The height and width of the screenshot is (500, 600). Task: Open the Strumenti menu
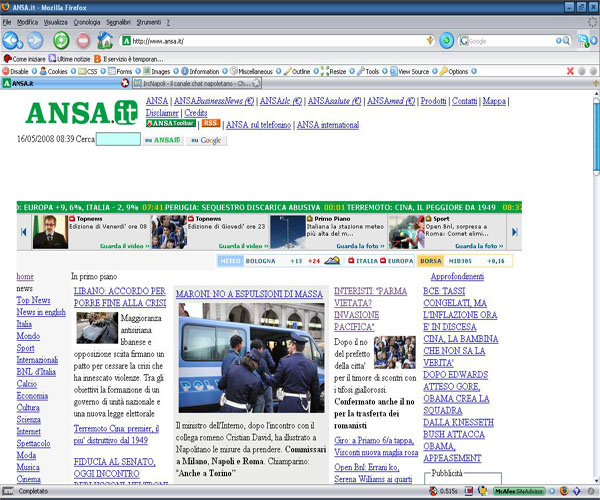pos(149,22)
